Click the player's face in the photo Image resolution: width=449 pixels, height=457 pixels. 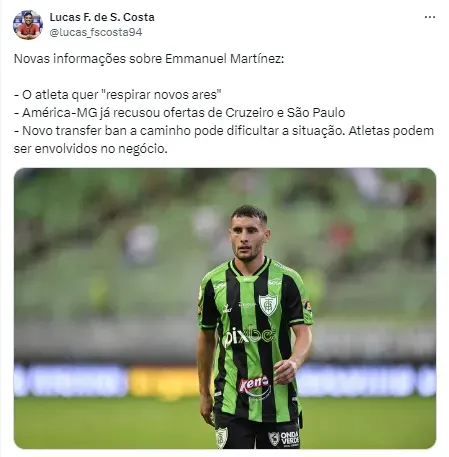[248, 237]
